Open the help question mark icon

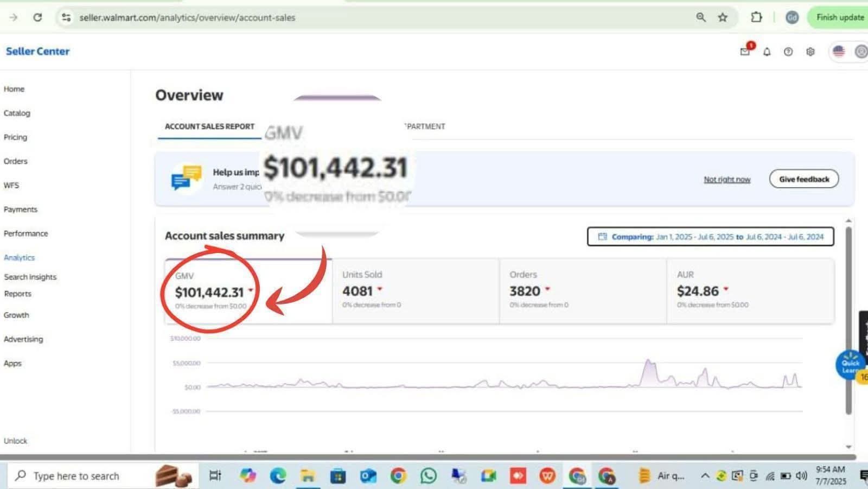click(788, 52)
